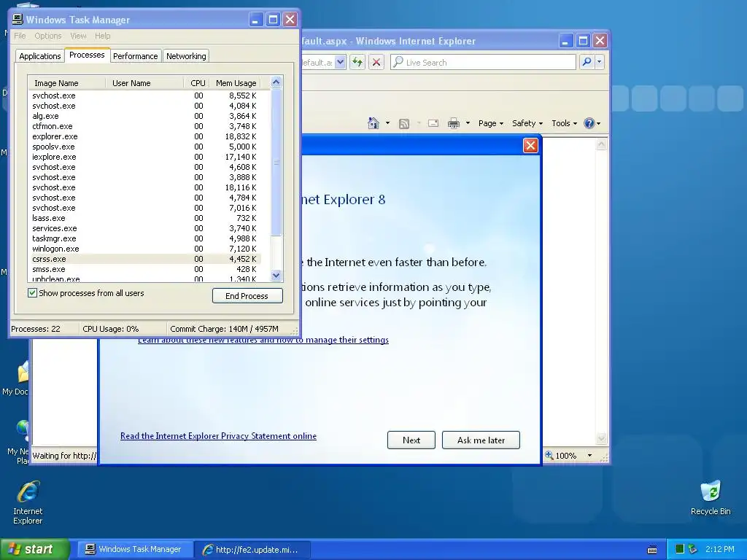Click the network tray icon beside the clock

(x=693, y=549)
